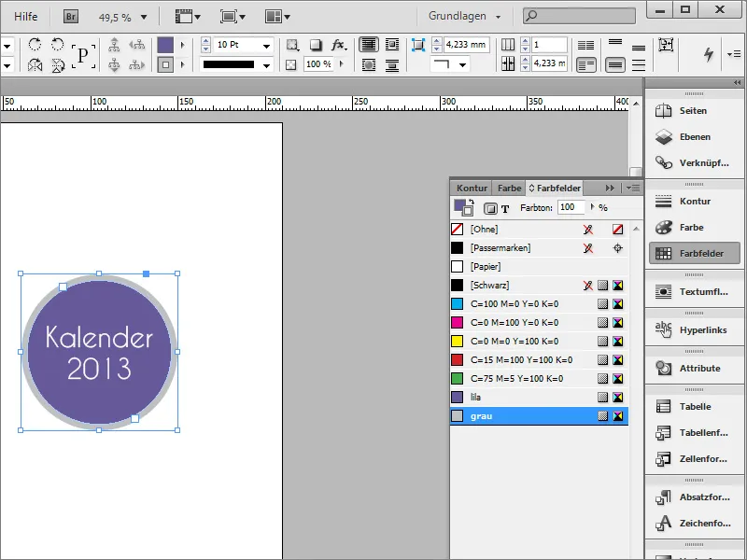Open the Hyperlinks panel in the dock
This screenshot has width=747, height=560.
click(x=694, y=330)
